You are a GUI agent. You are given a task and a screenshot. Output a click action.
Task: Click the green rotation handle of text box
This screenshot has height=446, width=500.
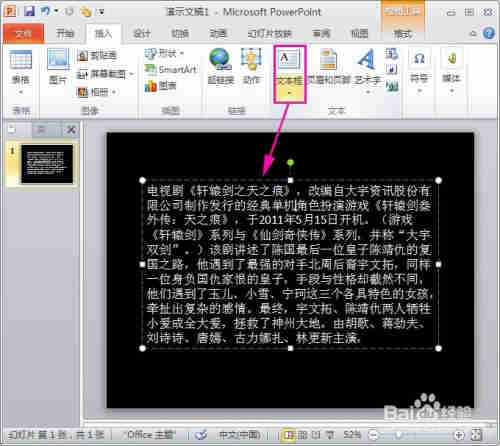tap(290, 162)
